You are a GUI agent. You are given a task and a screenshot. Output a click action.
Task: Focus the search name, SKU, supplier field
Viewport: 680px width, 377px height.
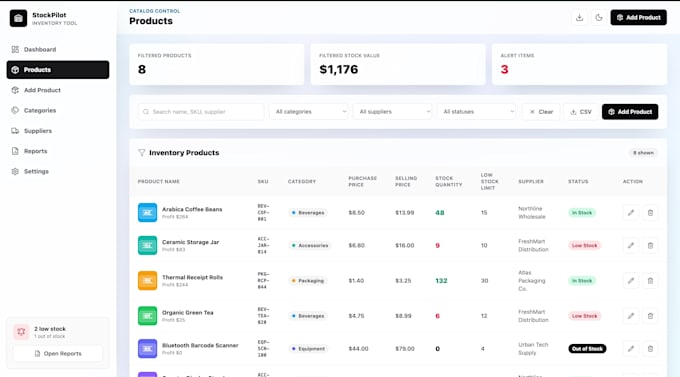click(x=201, y=112)
